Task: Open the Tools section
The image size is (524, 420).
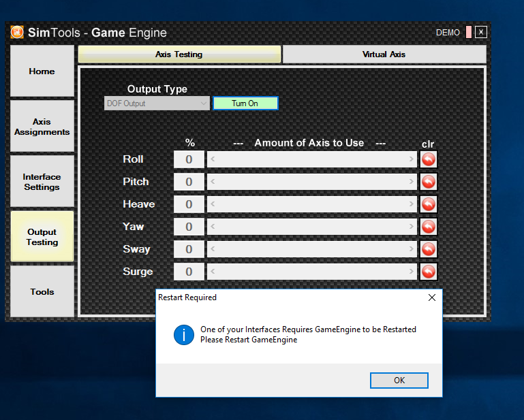Action: pyautogui.click(x=42, y=291)
